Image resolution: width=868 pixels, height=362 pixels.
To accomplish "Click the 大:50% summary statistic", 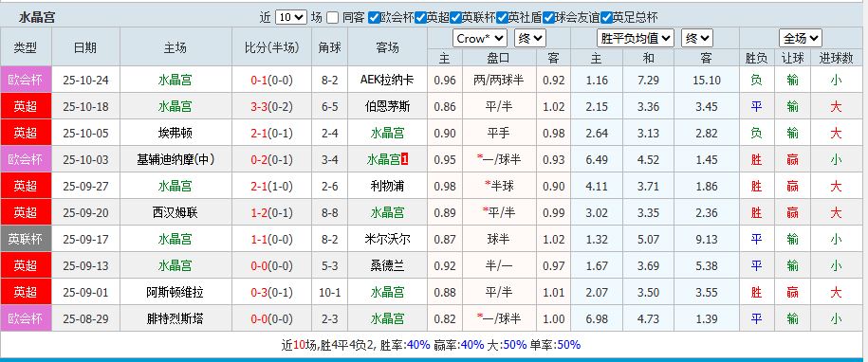I will 507,345.
